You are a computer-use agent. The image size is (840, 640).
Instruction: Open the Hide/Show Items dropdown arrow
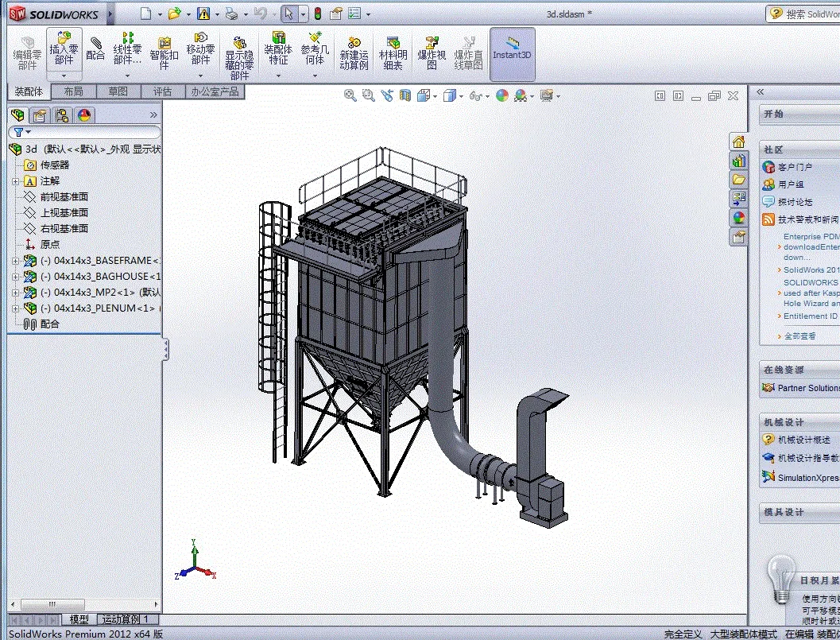487,96
